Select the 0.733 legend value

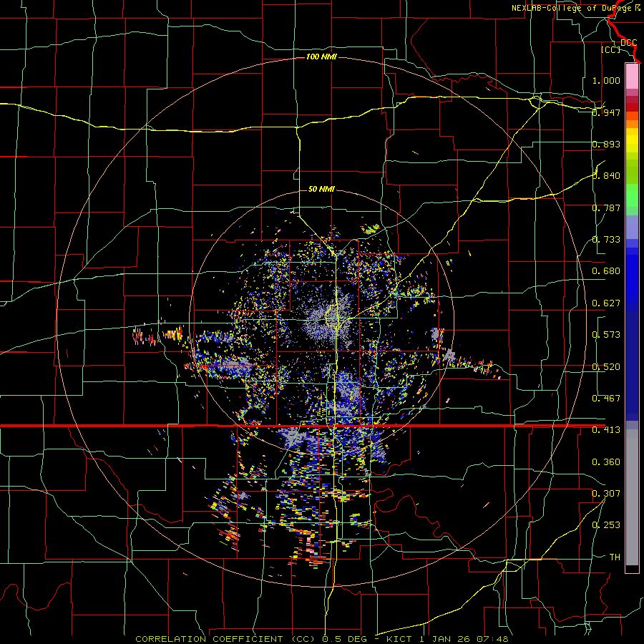[606, 240]
